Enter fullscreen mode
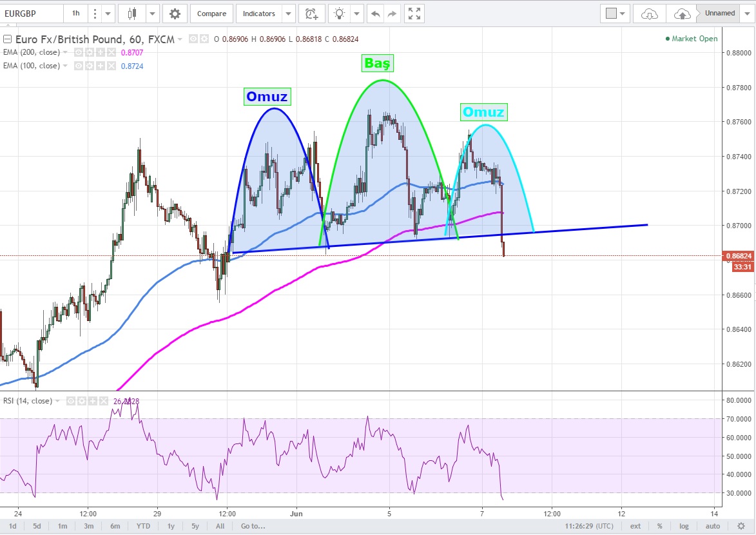 point(416,14)
